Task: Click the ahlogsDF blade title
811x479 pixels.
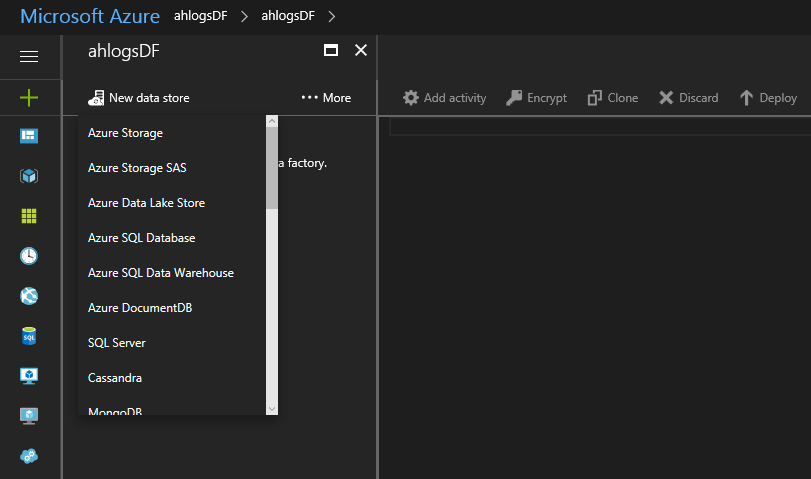Action: coord(124,51)
